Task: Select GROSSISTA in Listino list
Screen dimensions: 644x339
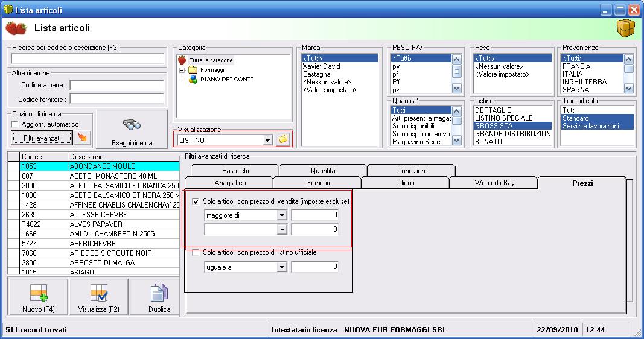Action: [512, 126]
